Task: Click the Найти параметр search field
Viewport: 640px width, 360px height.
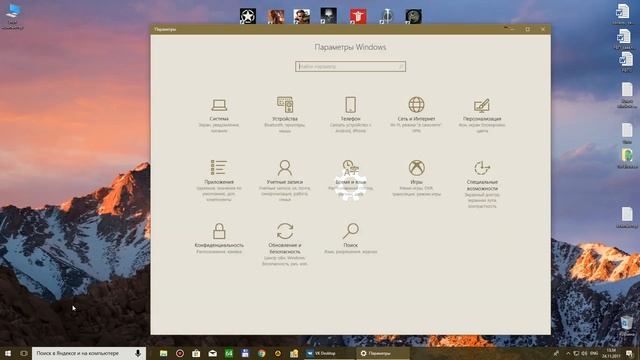Action: pos(351,67)
